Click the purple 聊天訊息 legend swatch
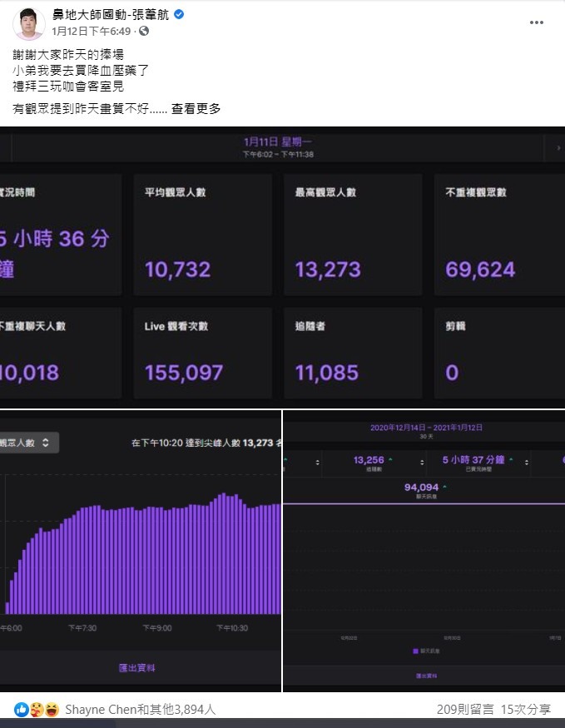The height and width of the screenshot is (728, 565). tap(414, 651)
